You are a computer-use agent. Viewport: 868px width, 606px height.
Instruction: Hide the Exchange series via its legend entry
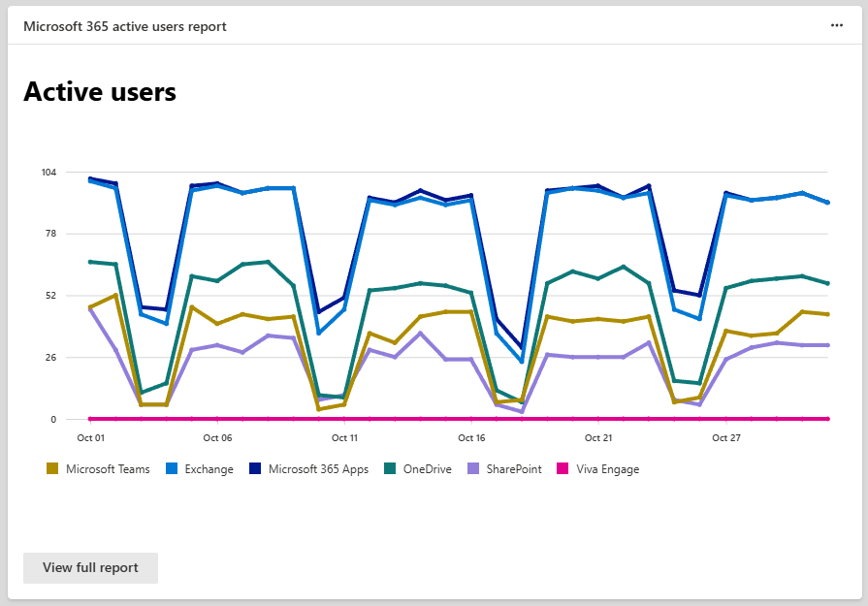[201, 468]
